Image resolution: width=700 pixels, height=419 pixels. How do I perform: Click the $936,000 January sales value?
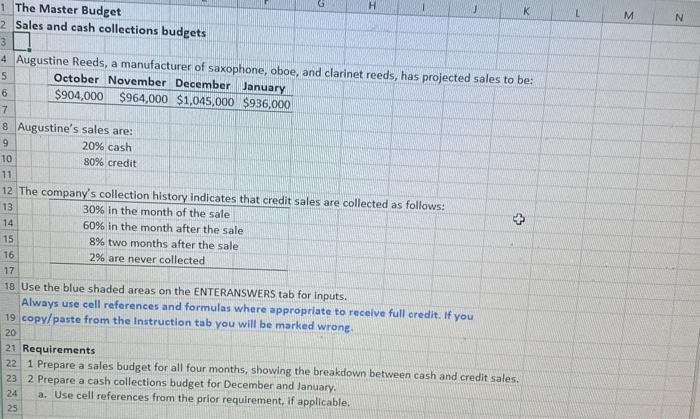pos(267,104)
